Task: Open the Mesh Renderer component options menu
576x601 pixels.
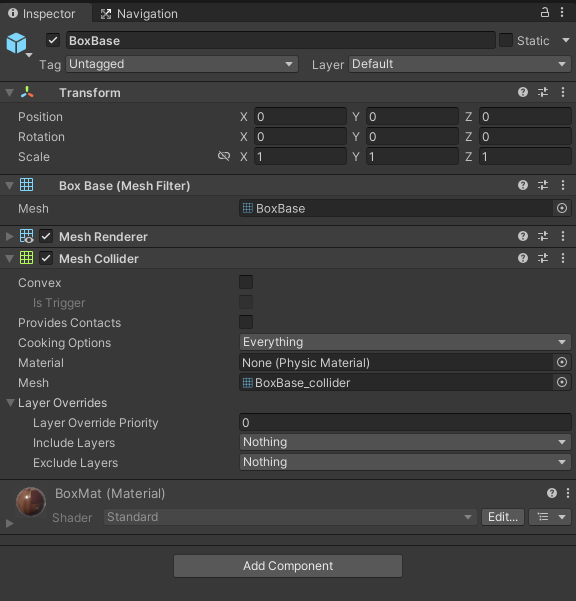Action: pyautogui.click(x=563, y=236)
